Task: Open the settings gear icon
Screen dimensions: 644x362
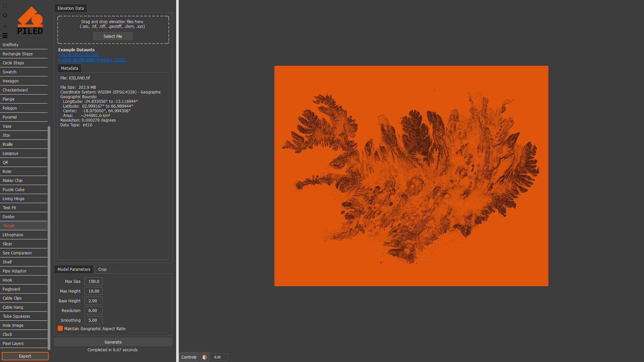Action: [5, 15]
